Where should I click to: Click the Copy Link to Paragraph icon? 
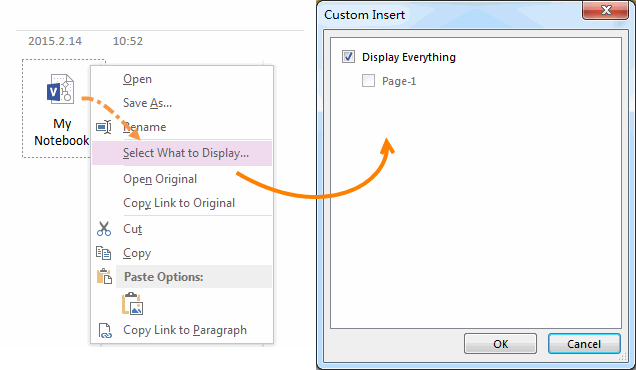[x=105, y=330]
